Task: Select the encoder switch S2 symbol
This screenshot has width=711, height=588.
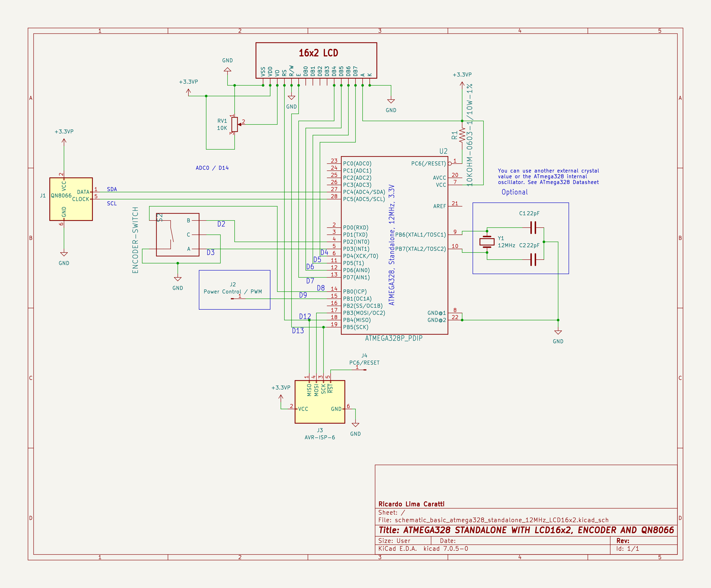Action: point(178,235)
